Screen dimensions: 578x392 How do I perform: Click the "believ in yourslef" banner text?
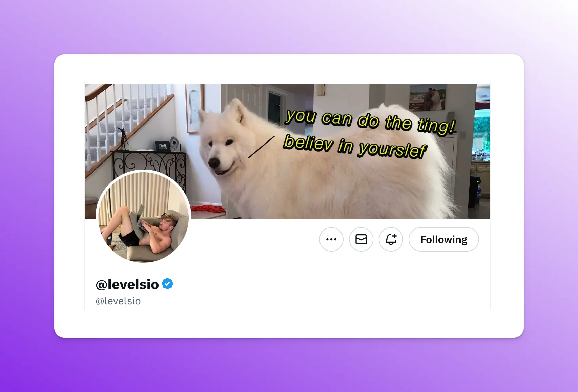point(355,146)
